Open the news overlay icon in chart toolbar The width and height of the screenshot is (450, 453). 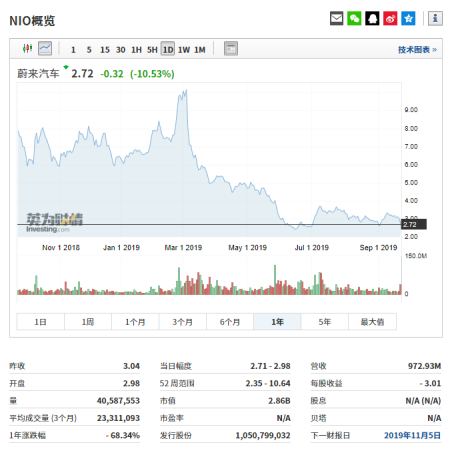tap(231, 49)
